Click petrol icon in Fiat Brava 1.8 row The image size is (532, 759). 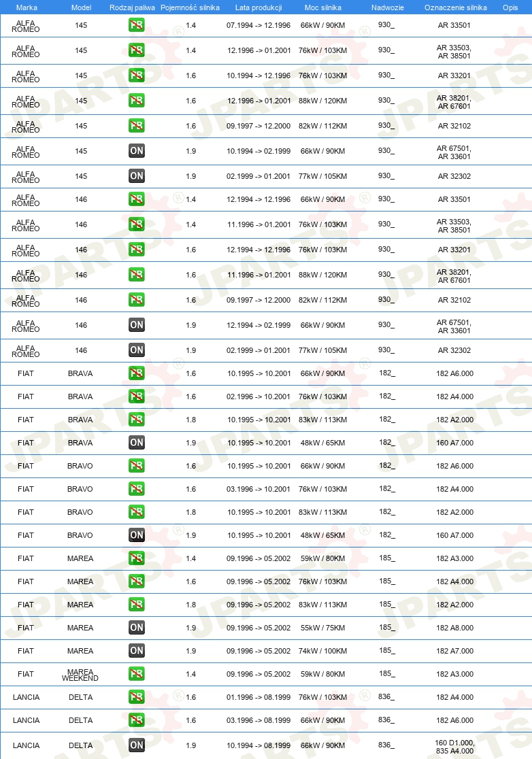pos(137,420)
